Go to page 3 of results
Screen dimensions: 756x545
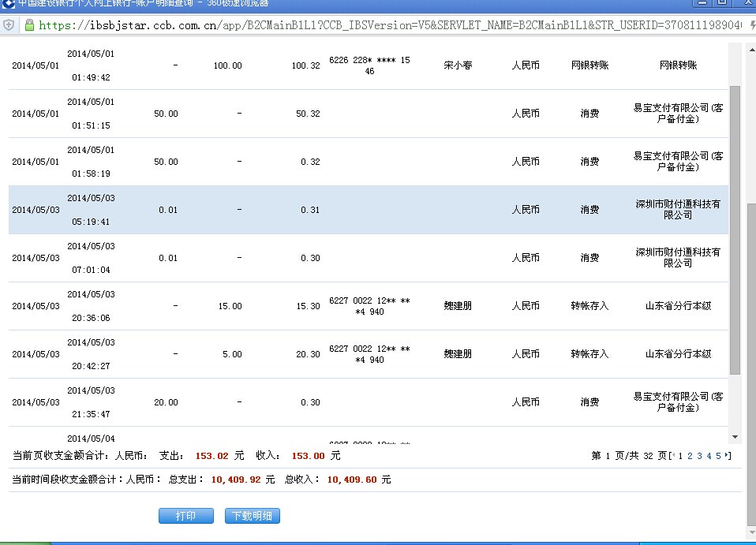tap(699, 456)
